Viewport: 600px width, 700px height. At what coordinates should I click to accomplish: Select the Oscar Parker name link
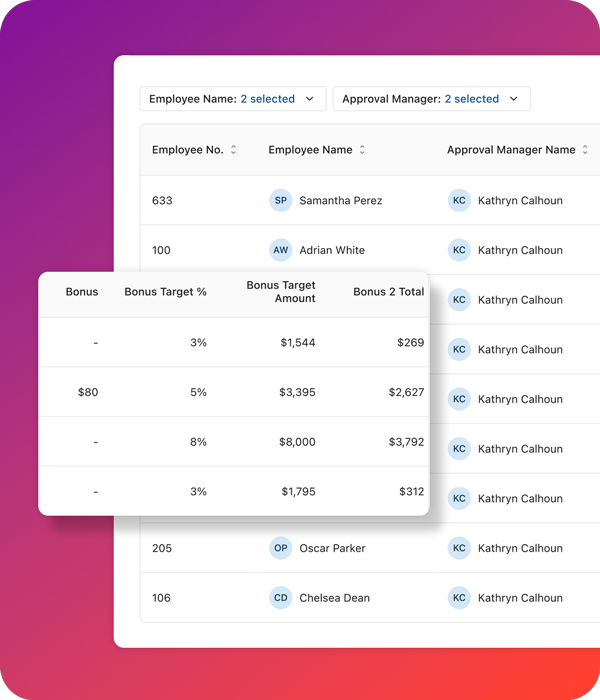(x=332, y=548)
